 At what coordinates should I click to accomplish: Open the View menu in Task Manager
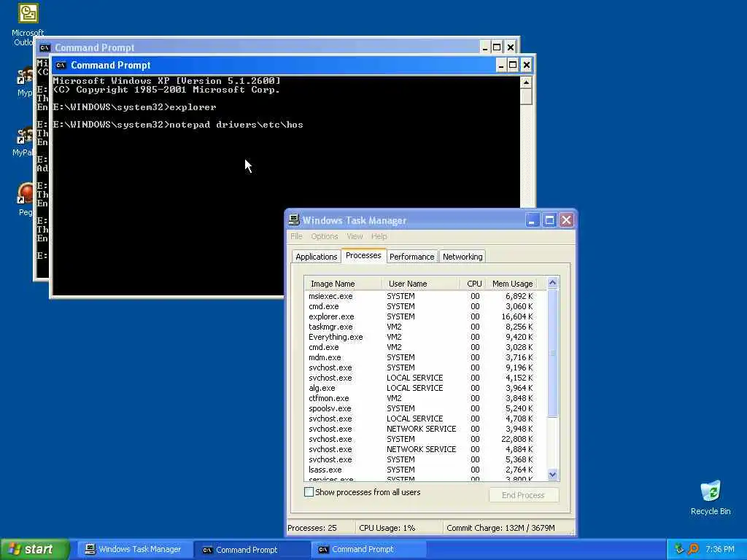click(x=355, y=236)
